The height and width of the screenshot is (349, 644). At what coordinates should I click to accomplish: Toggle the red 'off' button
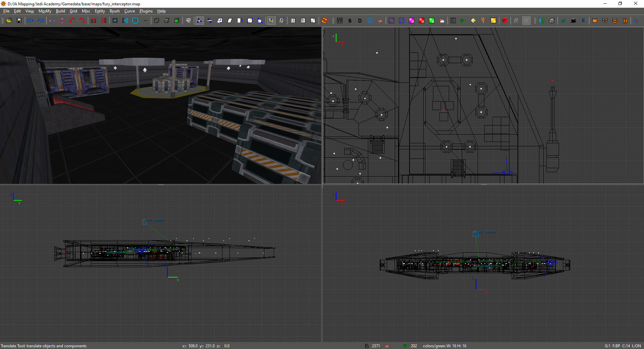pyautogui.click(x=504, y=20)
